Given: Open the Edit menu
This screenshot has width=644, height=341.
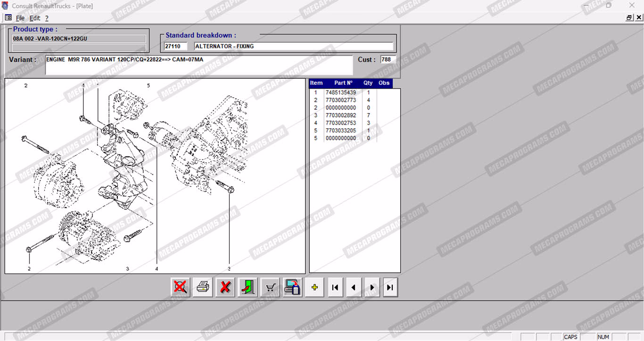Looking at the screenshot, I should click(x=35, y=18).
